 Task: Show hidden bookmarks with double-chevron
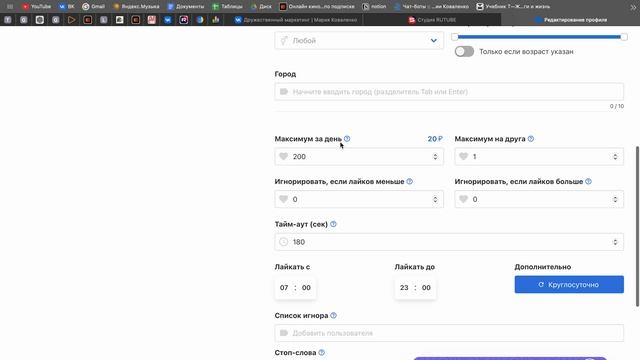tap(633, 7)
